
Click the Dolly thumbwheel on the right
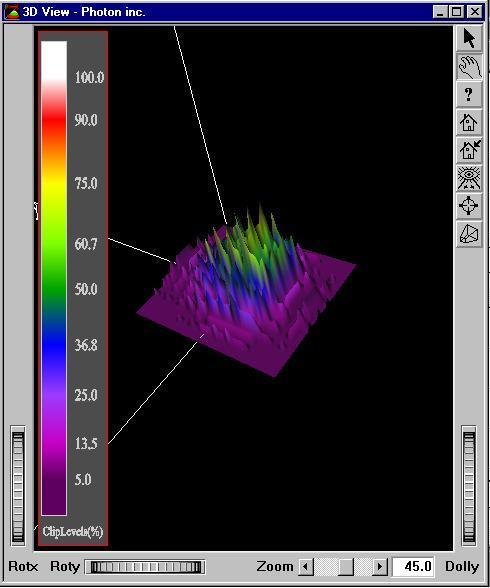(x=469, y=486)
